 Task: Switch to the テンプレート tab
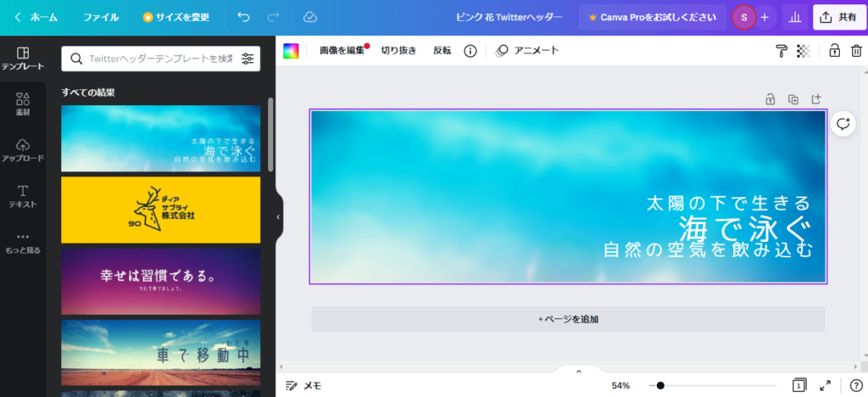(x=23, y=59)
